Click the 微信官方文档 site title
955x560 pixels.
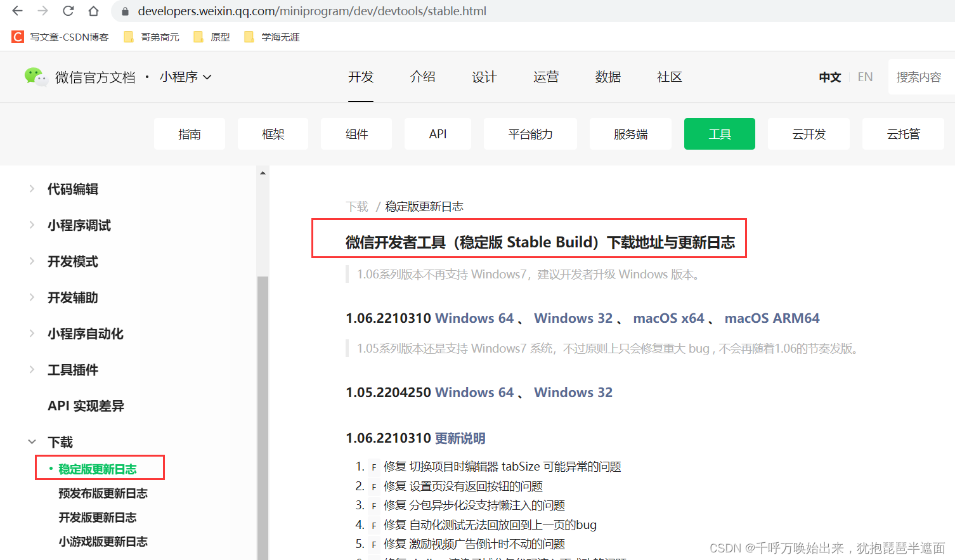pos(95,77)
